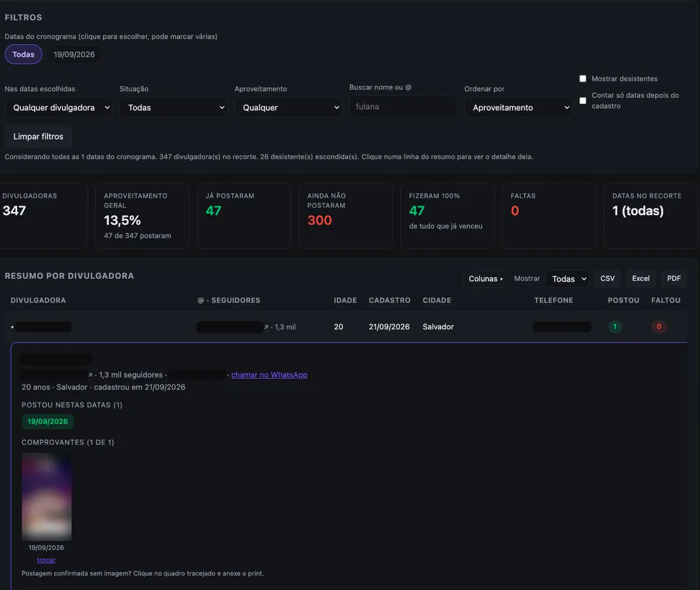The width and height of the screenshot is (700, 590).
Task: Open the blurred comprovante thumbnail
Action: coord(46,496)
